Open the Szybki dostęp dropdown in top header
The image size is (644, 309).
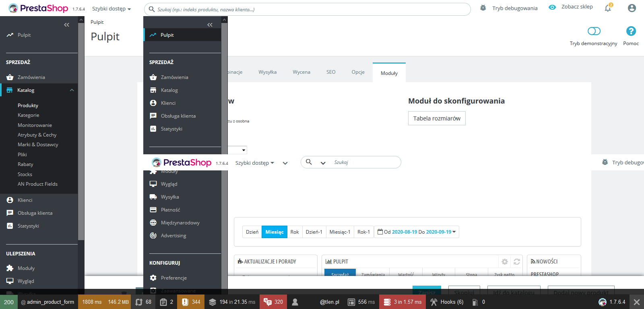coord(111,8)
